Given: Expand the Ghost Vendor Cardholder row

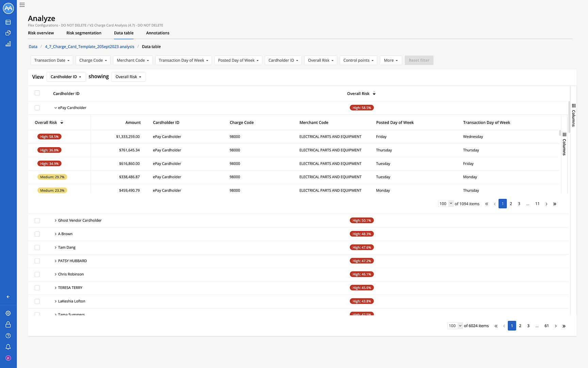Looking at the screenshot, I should coord(55,220).
